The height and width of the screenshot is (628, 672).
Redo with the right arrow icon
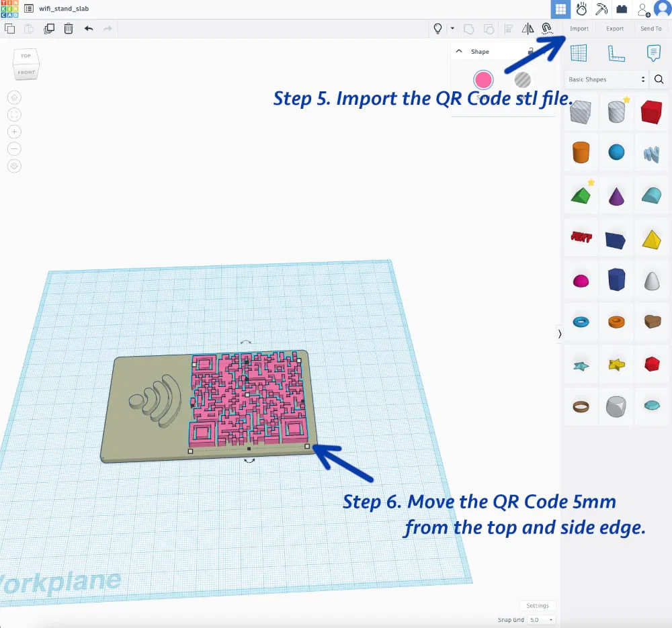pos(108,29)
